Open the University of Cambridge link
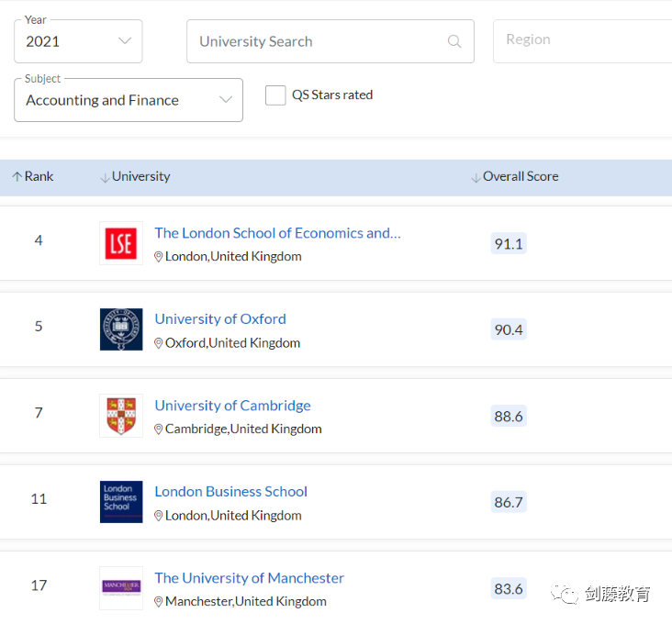 pyautogui.click(x=232, y=406)
